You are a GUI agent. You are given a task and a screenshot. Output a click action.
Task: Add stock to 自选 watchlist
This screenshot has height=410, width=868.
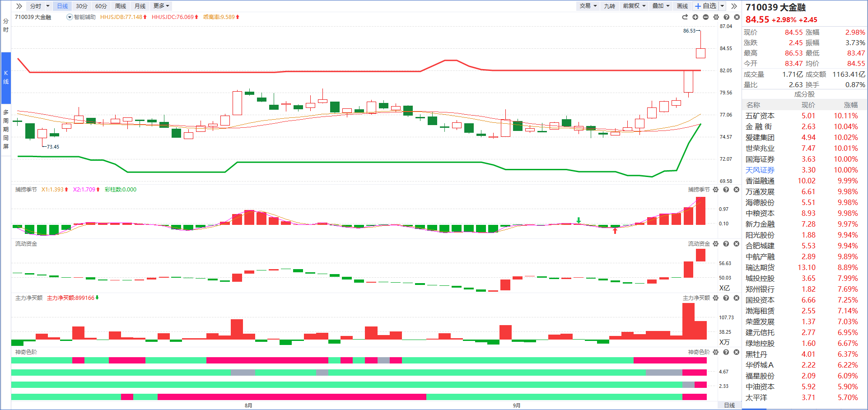(705, 6)
